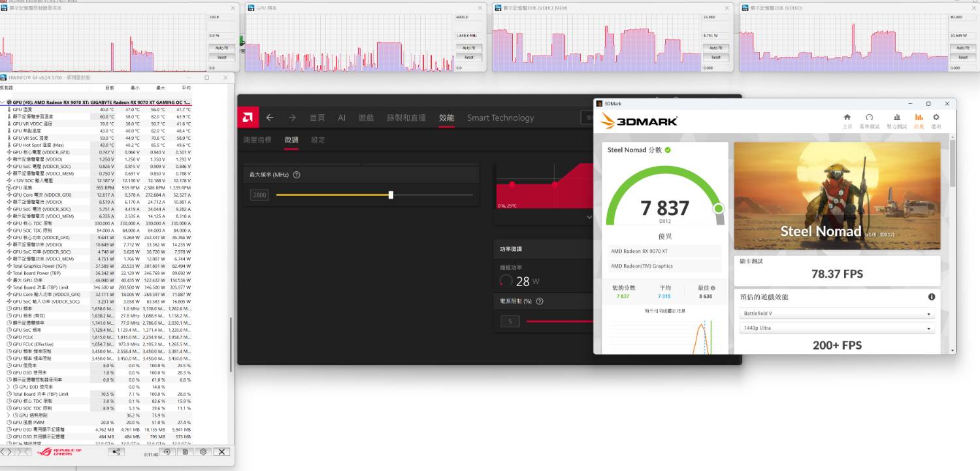This screenshot has height=471, width=980.
Task: Open 1440p Ultra resolution dropdown
Action: pyautogui.click(x=838, y=328)
